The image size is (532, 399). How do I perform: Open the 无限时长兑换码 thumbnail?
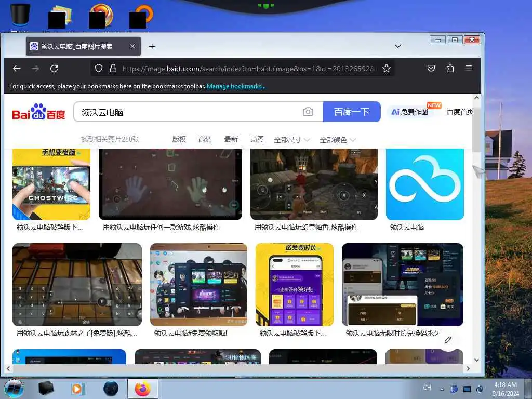403,285
